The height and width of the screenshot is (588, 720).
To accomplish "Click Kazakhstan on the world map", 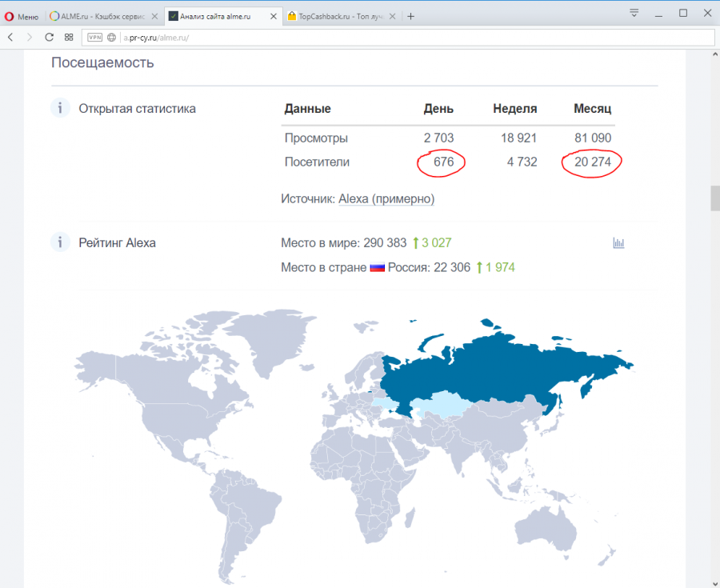I will click(x=443, y=405).
